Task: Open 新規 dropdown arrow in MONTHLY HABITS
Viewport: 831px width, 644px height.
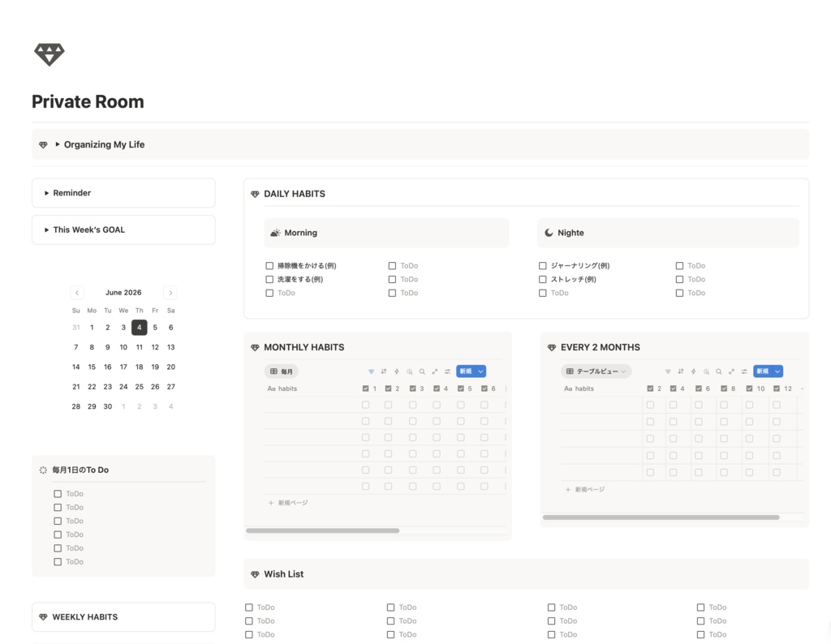Action: tap(480, 371)
